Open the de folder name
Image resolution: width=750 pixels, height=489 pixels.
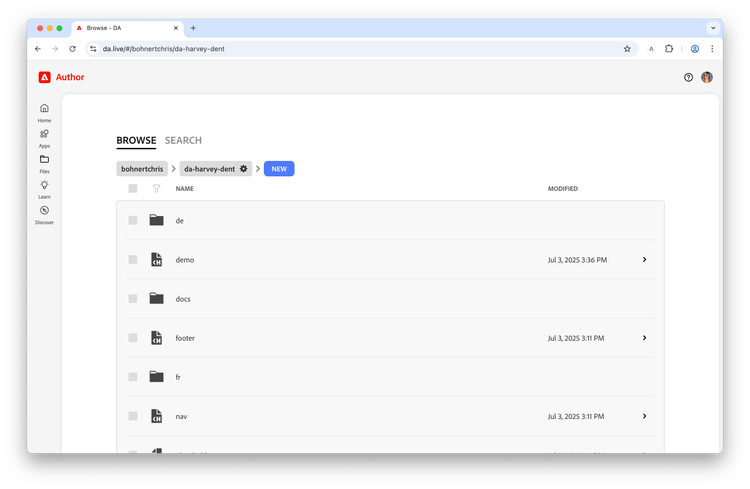pyautogui.click(x=179, y=221)
